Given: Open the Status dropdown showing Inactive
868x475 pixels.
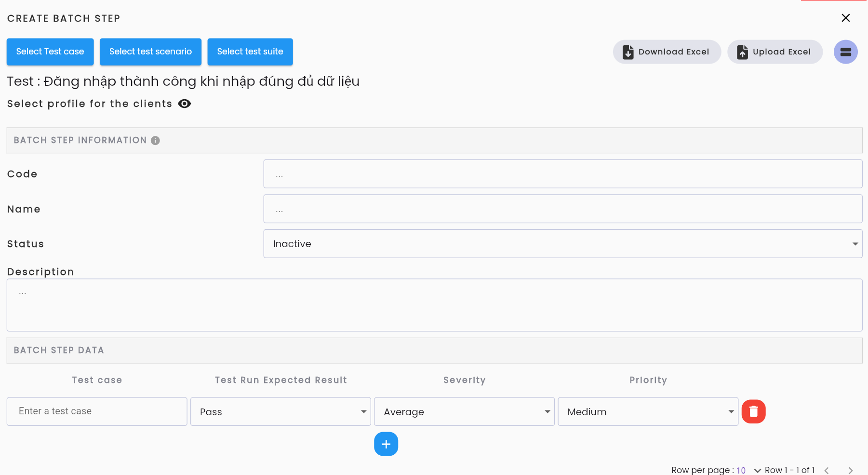Looking at the screenshot, I should pos(563,244).
